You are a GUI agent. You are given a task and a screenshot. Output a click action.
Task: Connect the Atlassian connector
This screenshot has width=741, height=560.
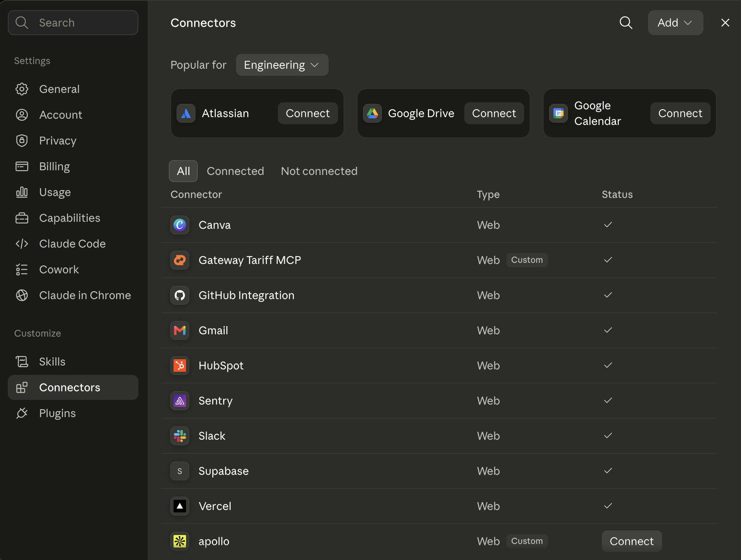[308, 113]
